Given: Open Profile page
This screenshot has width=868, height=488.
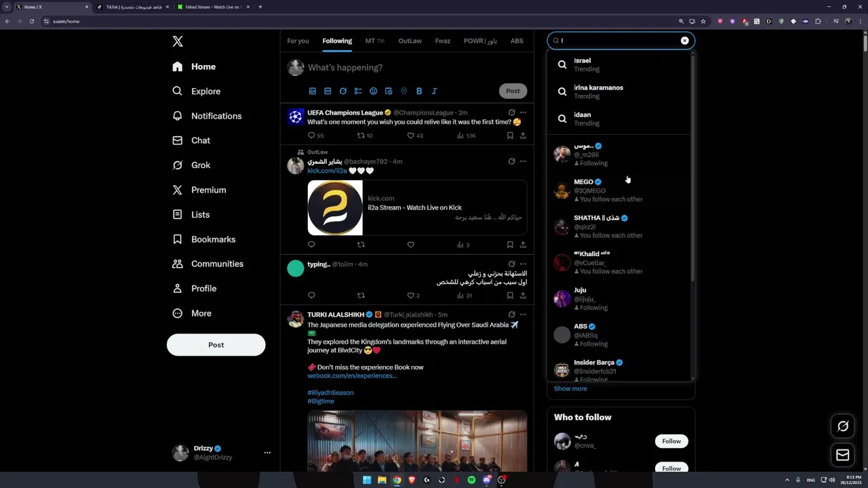Looking at the screenshot, I should point(194,288).
